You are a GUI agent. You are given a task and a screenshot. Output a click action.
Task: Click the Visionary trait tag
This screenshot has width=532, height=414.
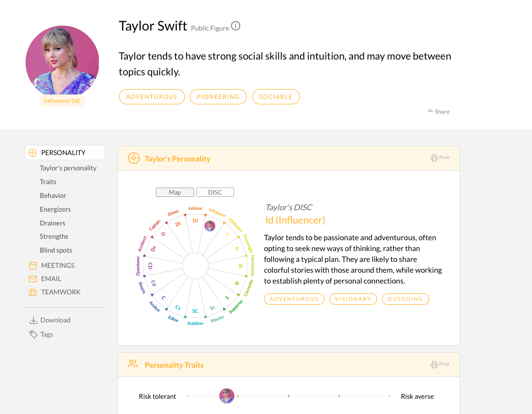coord(353,299)
